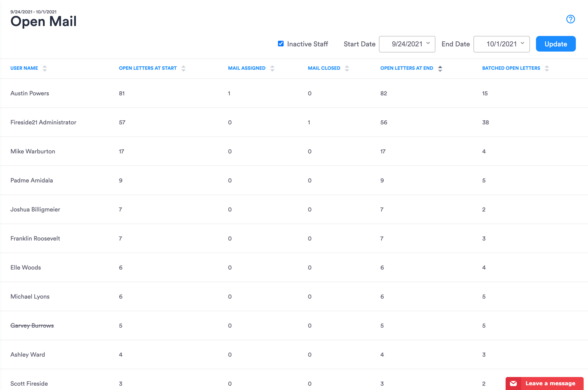Screen dimensions: 588x390
Task: Sort by OPEN LETTERS AT START column icon
Action: pos(183,68)
